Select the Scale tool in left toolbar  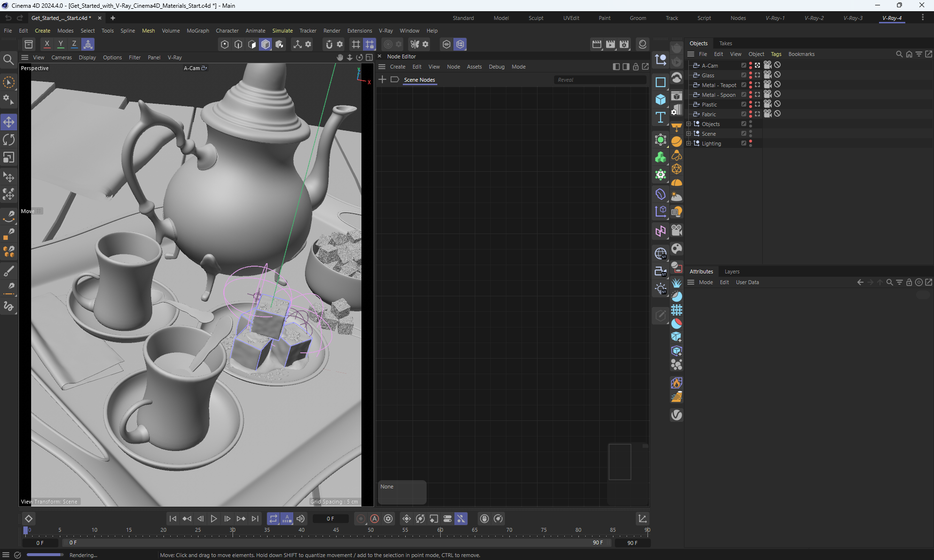[9, 158]
